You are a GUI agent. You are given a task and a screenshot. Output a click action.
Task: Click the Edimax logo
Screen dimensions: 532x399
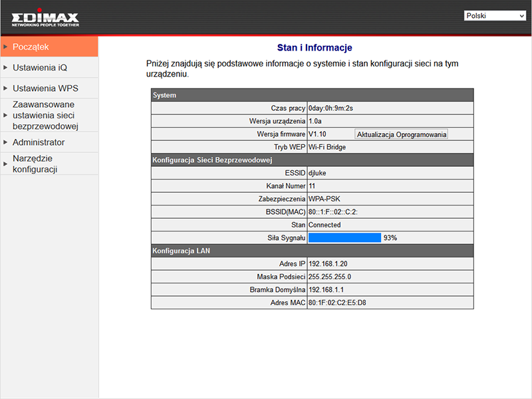coord(45,18)
